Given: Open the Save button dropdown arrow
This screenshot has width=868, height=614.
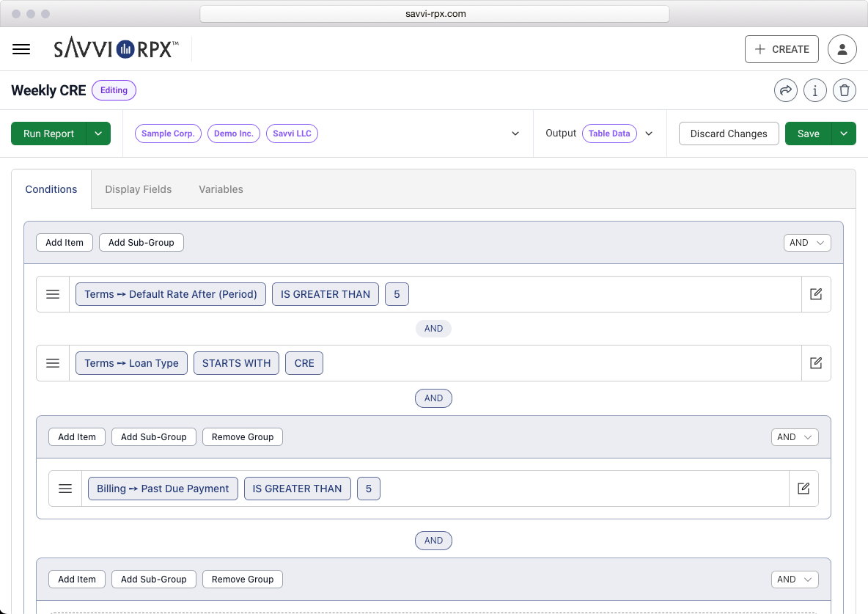Looking at the screenshot, I should tap(843, 134).
